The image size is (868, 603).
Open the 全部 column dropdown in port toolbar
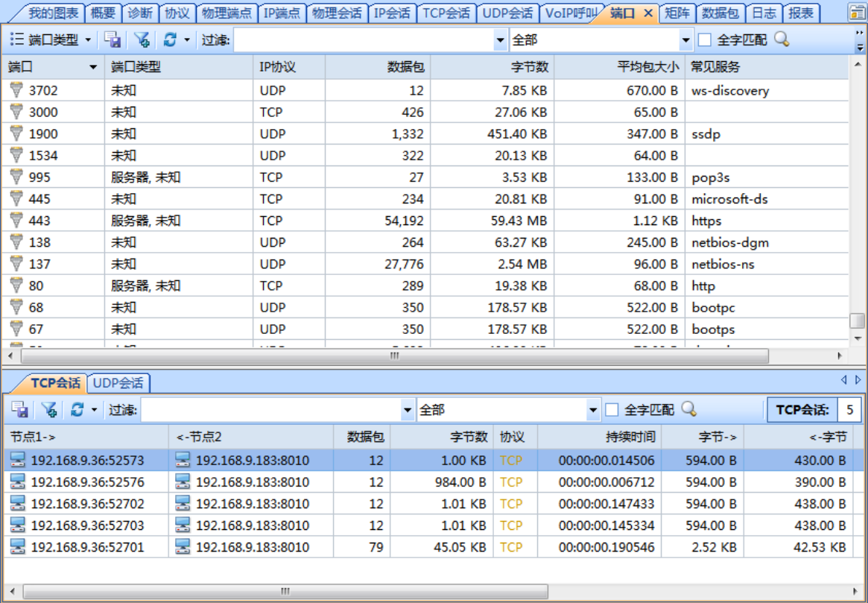(686, 40)
